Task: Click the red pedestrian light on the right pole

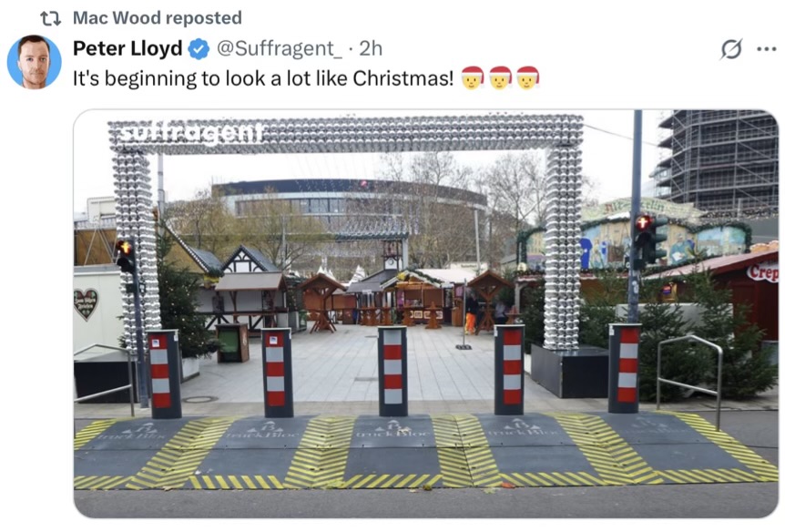Action: [x=642, y=222]
